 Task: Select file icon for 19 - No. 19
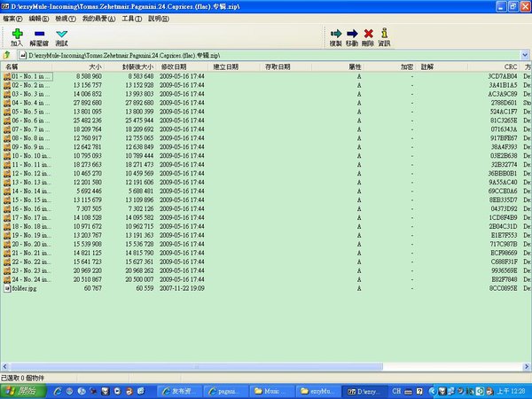(x=7, y=235)
